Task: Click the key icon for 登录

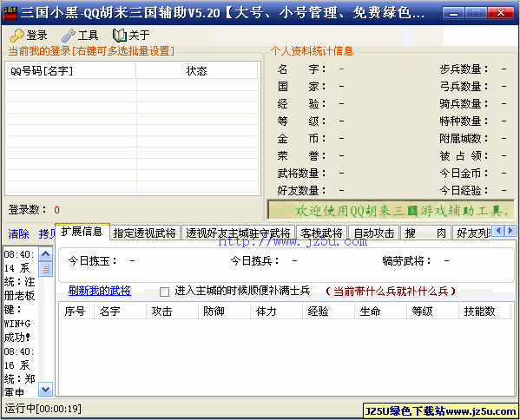Action: (16, 36)
